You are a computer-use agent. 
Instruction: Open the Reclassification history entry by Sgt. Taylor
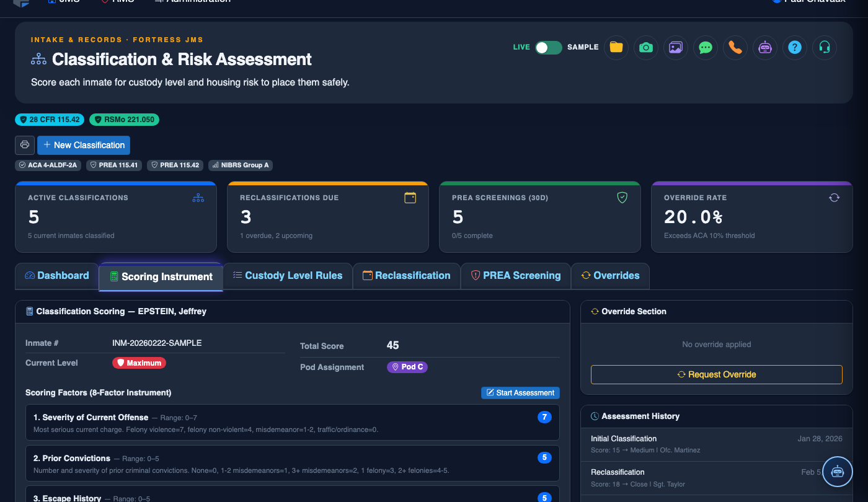point(717,478)
